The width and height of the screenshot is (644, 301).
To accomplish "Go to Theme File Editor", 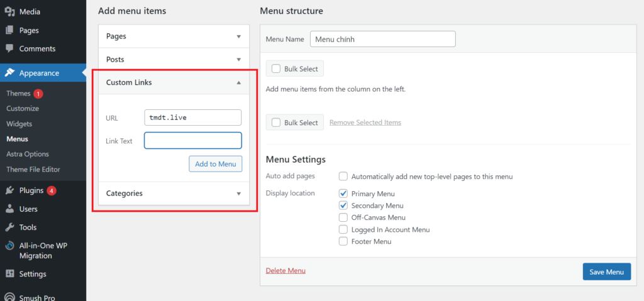I will pos(33,169).
